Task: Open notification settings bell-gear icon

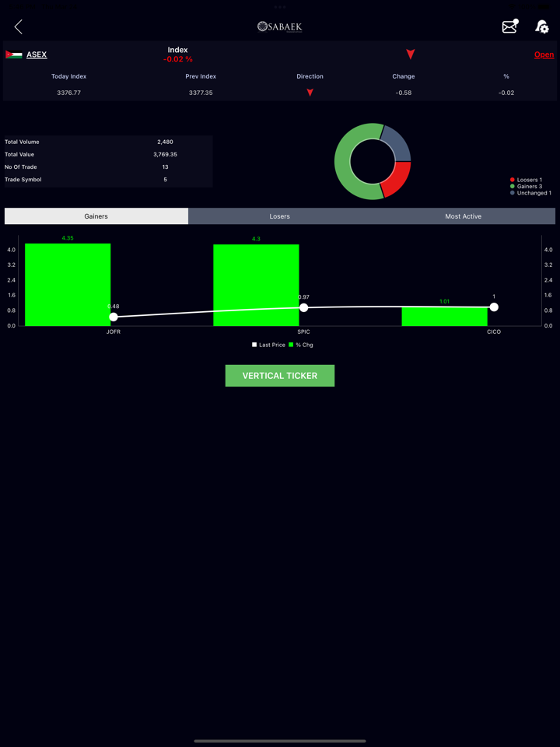Action: 542,27
